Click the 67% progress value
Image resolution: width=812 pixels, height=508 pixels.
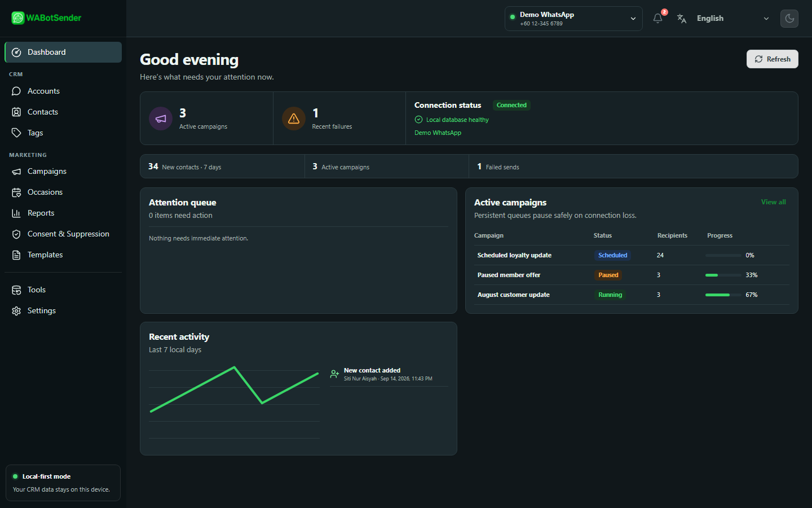point(752,295)
